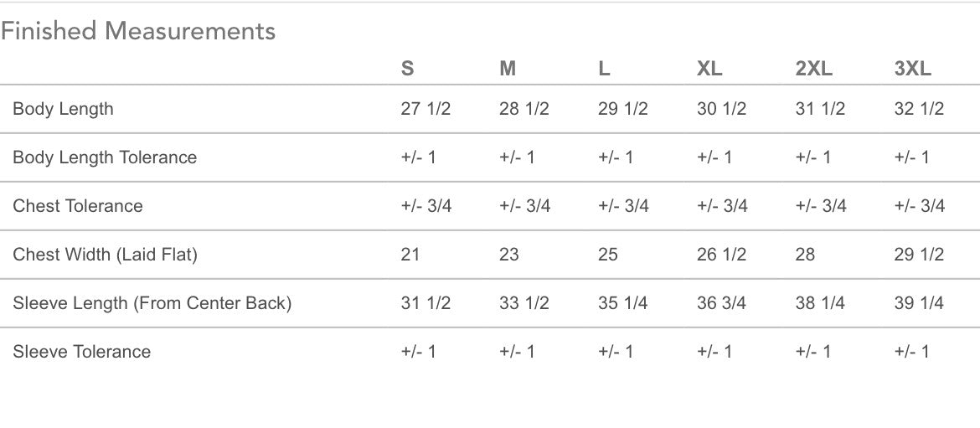Select the M size column header

pyautogui.click(x=508, y=70)
